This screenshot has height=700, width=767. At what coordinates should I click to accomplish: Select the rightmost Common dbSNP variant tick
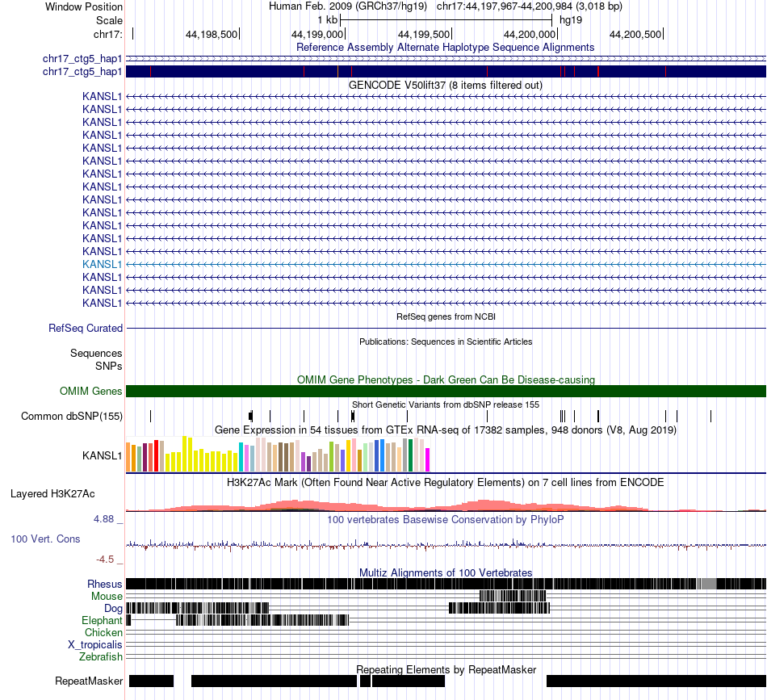pyautogui.click(x=710, y=417)
